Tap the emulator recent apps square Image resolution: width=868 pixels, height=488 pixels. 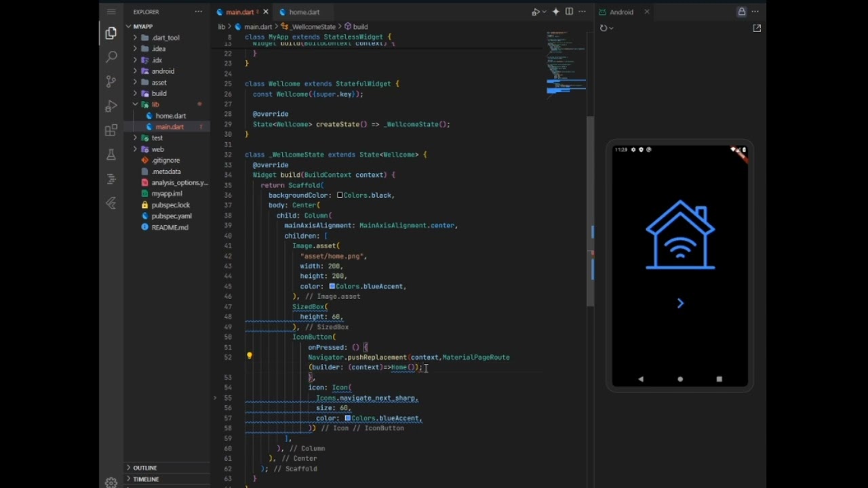pyautogui.click(x=719, y=380)
